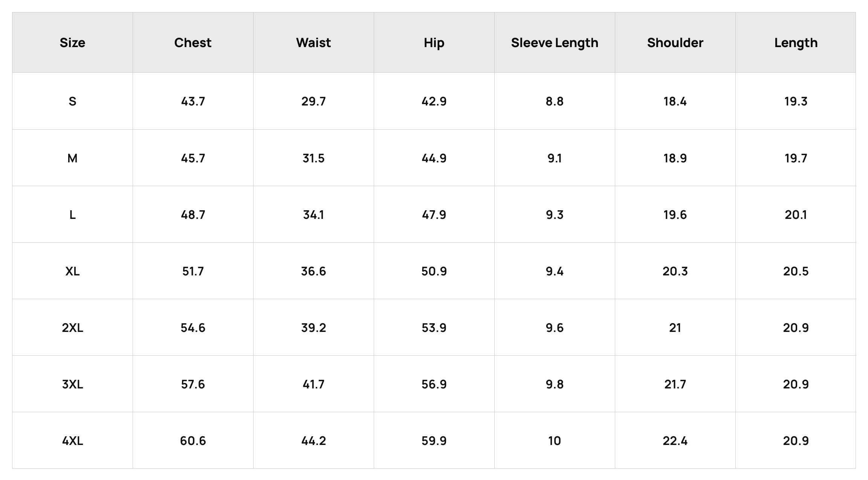Select the S size row label
868x480 pixels.
[x=72, y=101]
